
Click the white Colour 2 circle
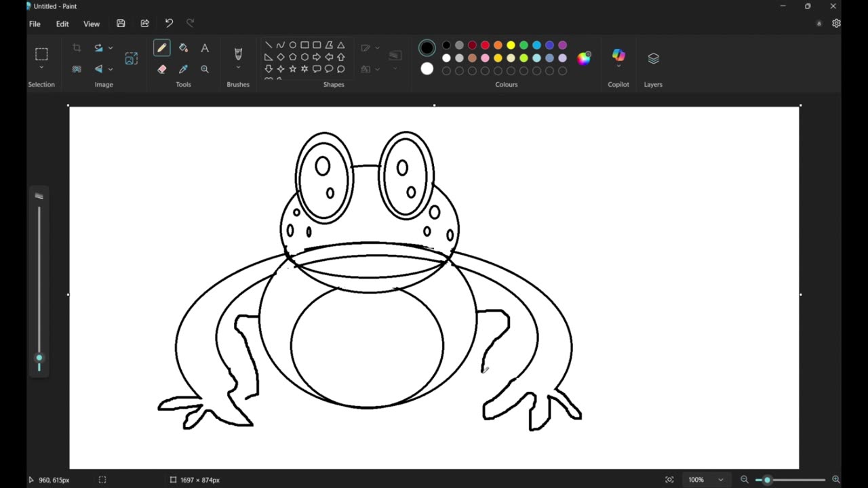coord(427,68)
